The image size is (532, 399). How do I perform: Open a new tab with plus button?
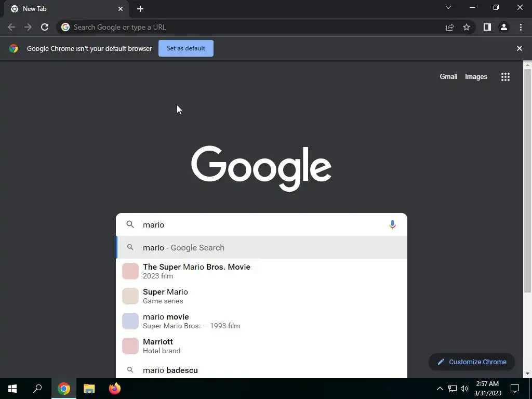(140, 9)
